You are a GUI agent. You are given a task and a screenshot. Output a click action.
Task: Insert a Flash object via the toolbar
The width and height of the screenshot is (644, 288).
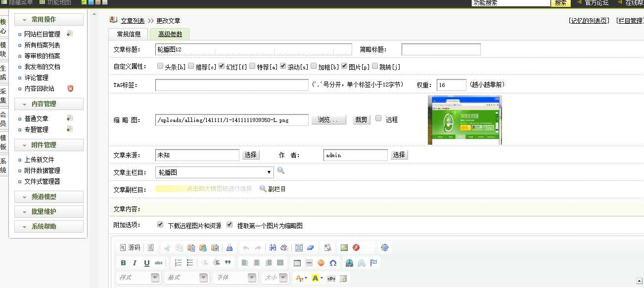356,248
